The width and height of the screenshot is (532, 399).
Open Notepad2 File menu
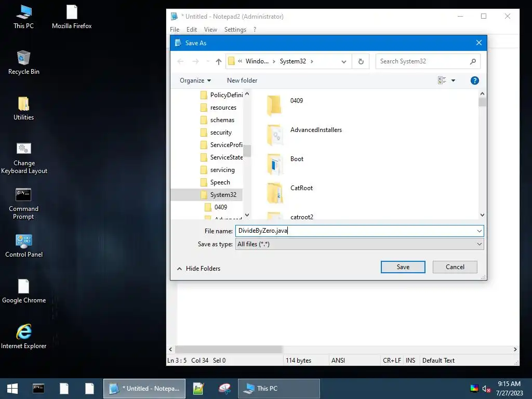point(175,30)
